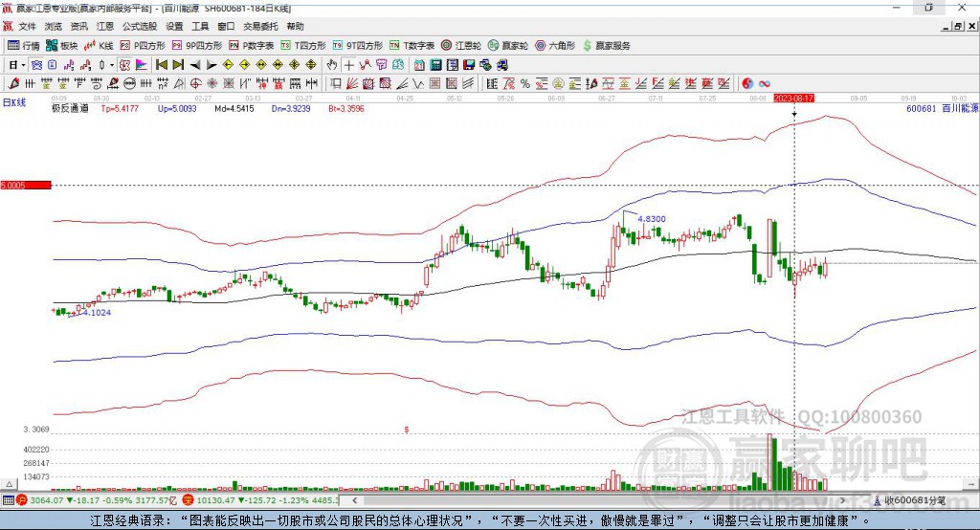Click the 深 Shenzhen index status icon

tap(189, 500)
